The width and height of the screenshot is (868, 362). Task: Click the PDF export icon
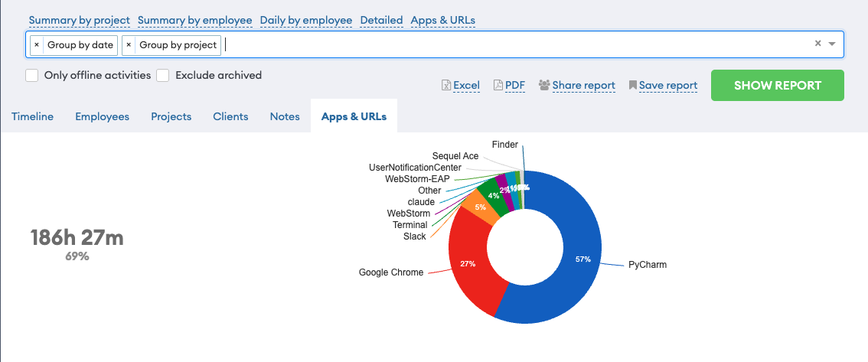(498, 85)
